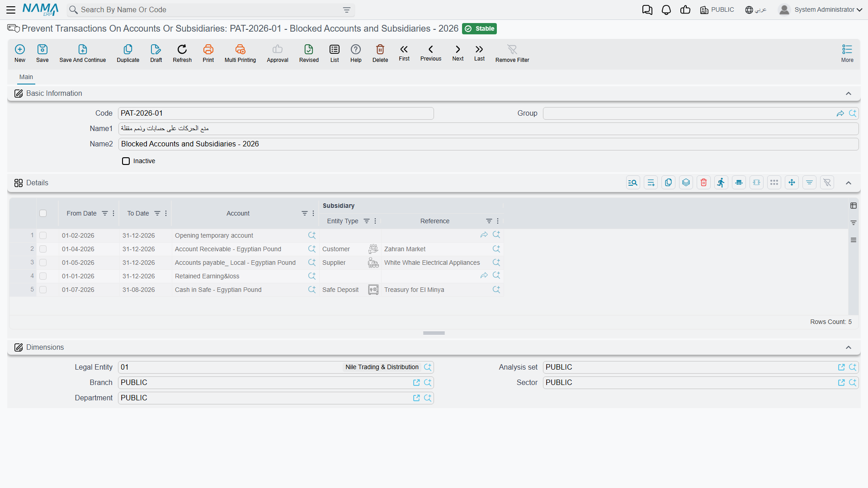Screen dimensions: 868x488
Task: Open the List view
Action: pyautogui.click(x=335, y=53)
